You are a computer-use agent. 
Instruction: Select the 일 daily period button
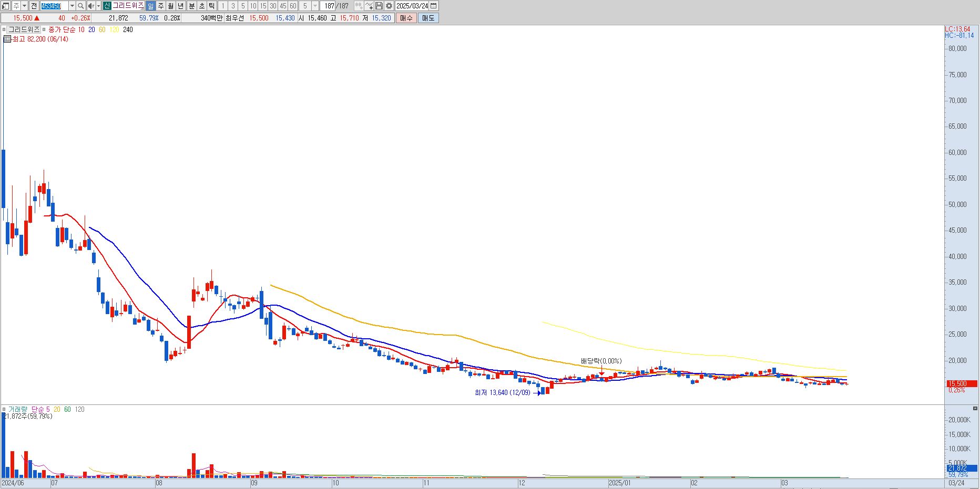coord(150,6)
